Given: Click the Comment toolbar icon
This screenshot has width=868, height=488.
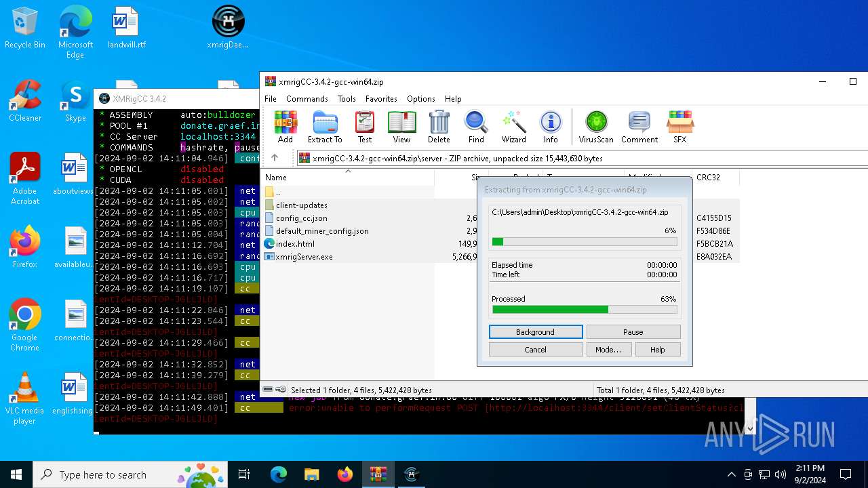Looking at the screenshot, I should coord(639,127).
